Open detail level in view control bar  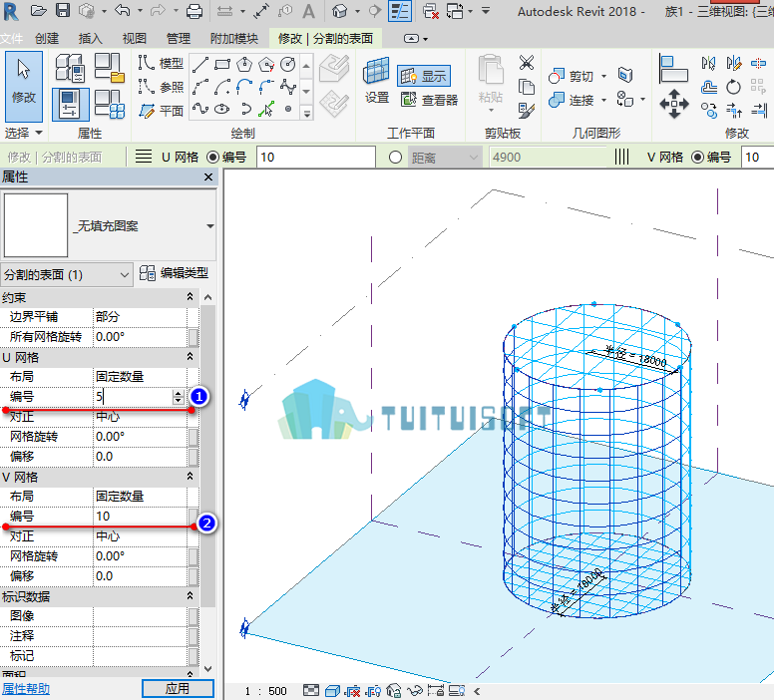coord(311,690)
